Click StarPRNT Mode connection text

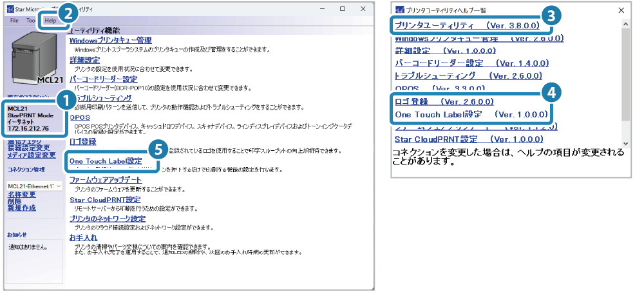click(x=31, y=115)
